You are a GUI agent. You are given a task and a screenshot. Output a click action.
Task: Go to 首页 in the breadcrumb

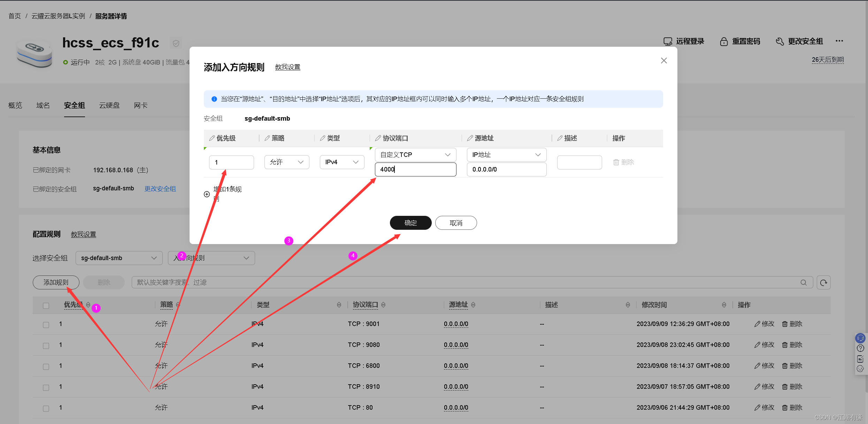pyautogui.click(x=15, y=16)
